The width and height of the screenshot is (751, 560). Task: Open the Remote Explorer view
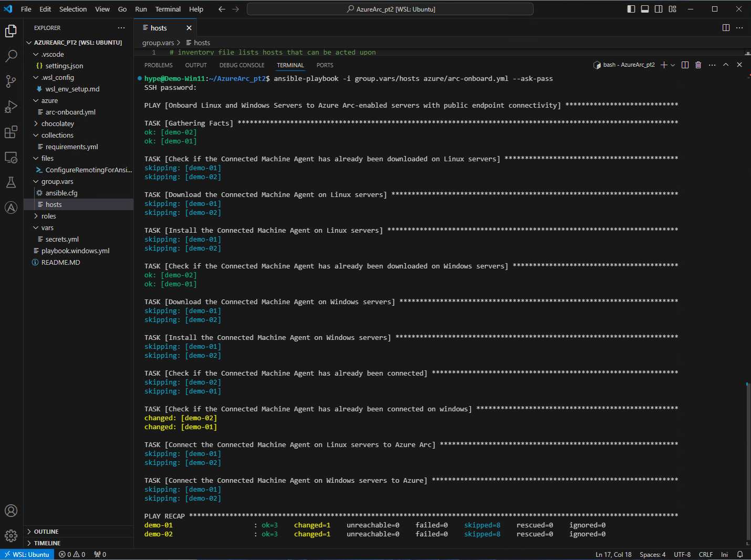[11, 157]
